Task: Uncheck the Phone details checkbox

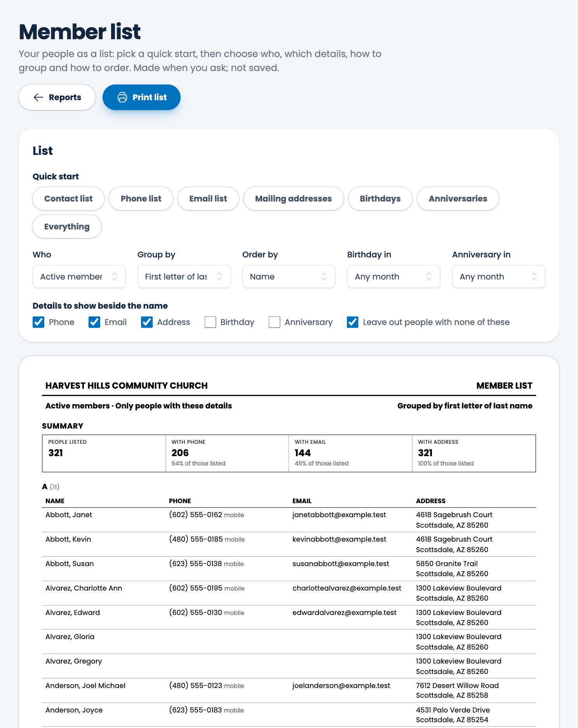Action: [x=38, y=322]
